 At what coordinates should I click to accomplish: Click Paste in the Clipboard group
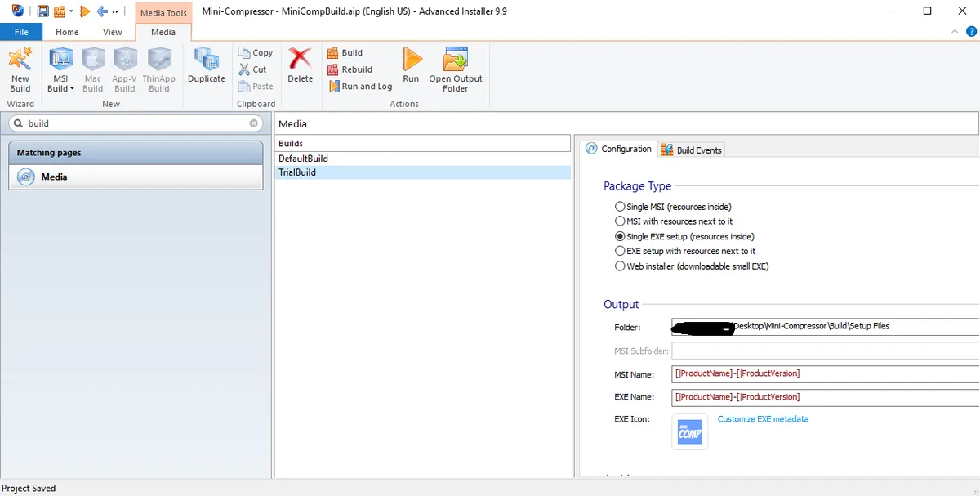click(x=256, y=86)
